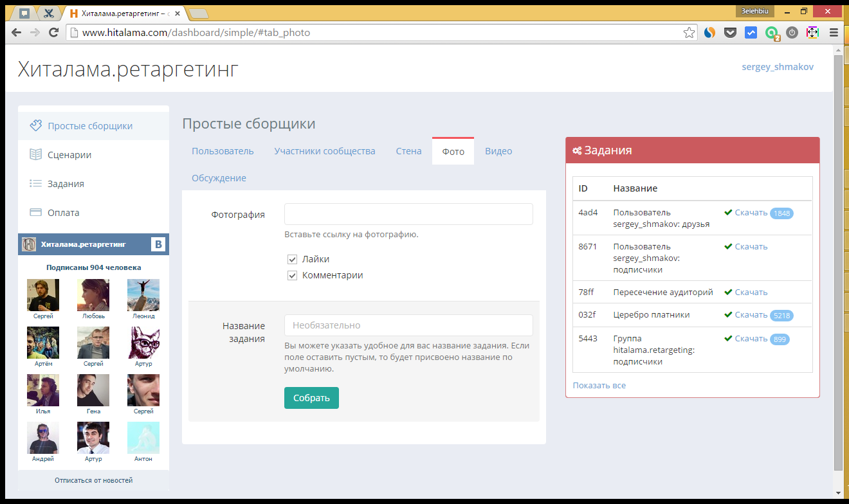Switch to Видео tab

click(498, 151)
